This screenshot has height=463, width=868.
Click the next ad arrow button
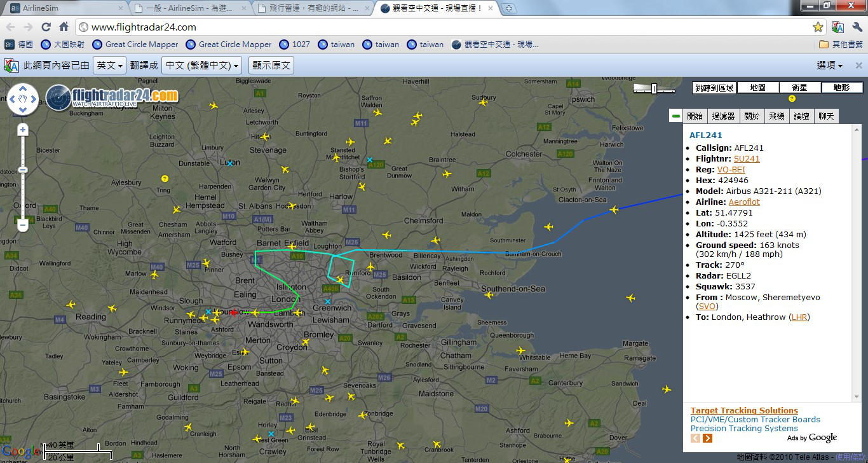tap(707, 438)
